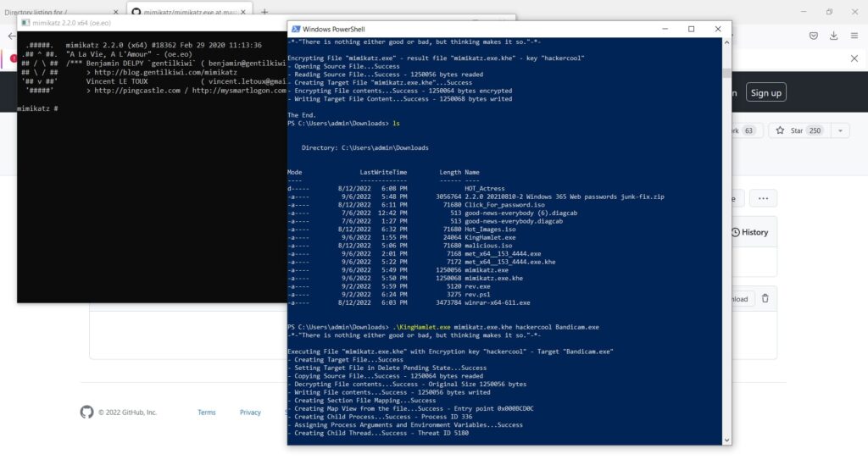Maximize the Windows PowerShell window
Viewport: 868px width, 465px height.
(691, 30)
